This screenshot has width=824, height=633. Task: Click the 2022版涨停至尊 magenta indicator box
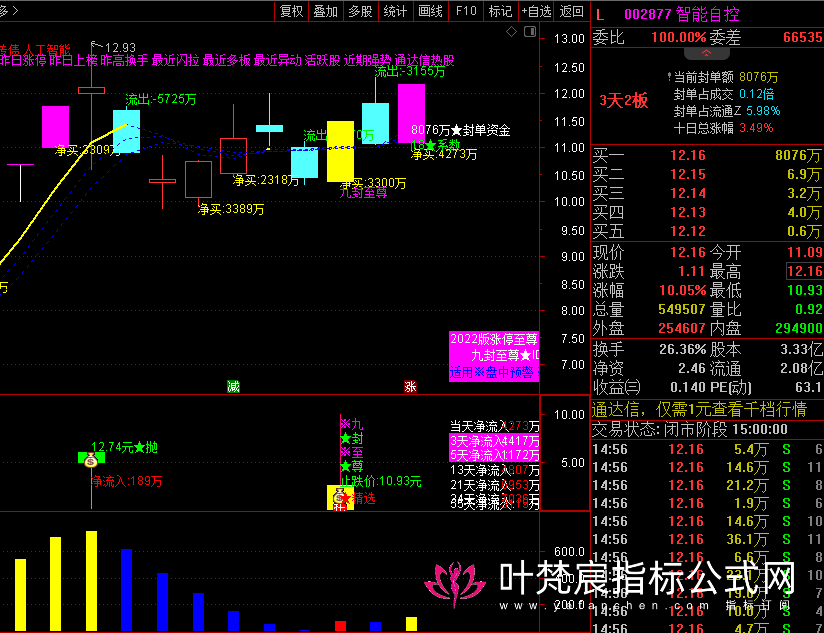(494, 356)
